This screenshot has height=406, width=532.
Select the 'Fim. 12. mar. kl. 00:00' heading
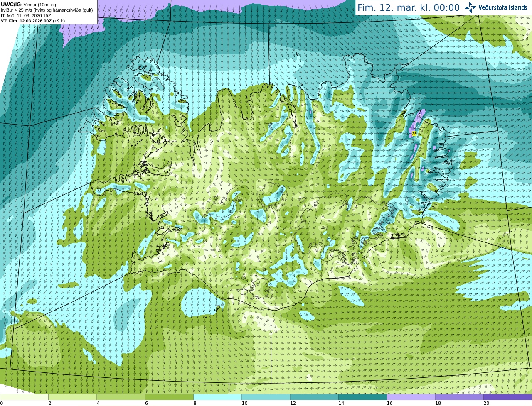(x=409, y=7)
